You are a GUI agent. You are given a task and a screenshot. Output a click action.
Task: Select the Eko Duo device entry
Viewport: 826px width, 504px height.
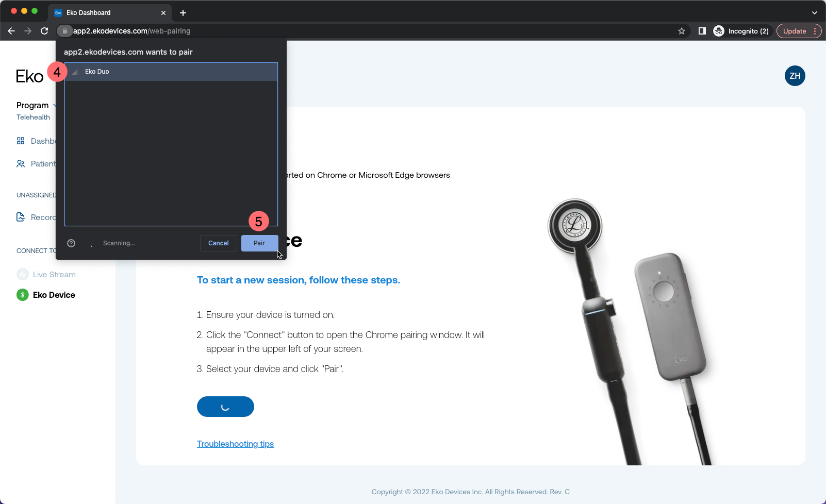[170, 71]
